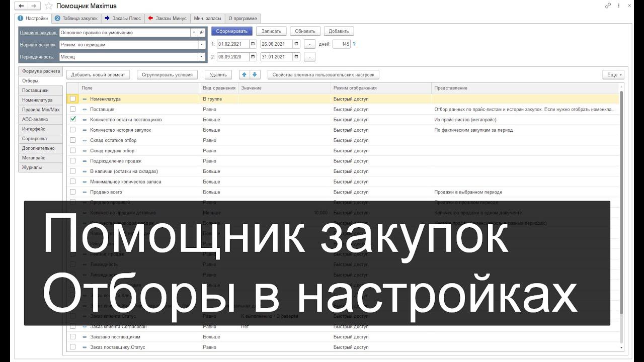
Task: Click the дней field showing 145
Action: 342,44
